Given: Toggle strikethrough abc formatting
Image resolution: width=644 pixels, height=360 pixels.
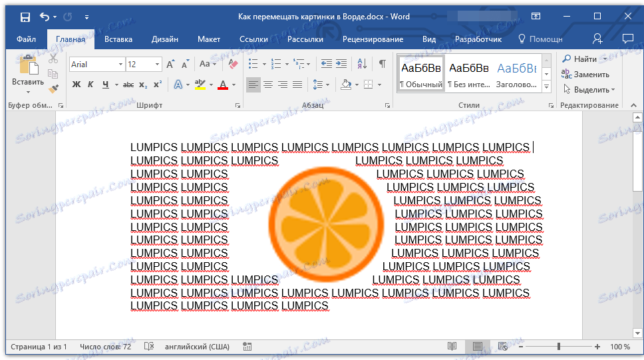Looking at the screenshot, I should tap(128, 85).
